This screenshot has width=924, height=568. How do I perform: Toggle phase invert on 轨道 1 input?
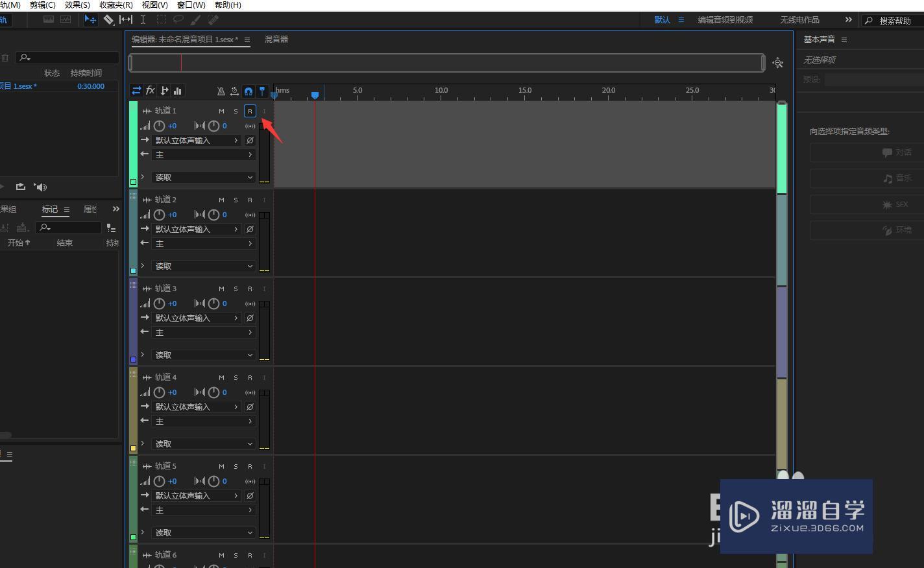click(250, 141)
